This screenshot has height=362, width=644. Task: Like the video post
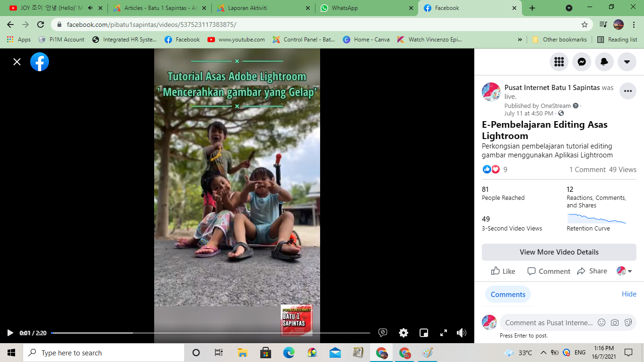pyautogui.click(x=503, y=271)
